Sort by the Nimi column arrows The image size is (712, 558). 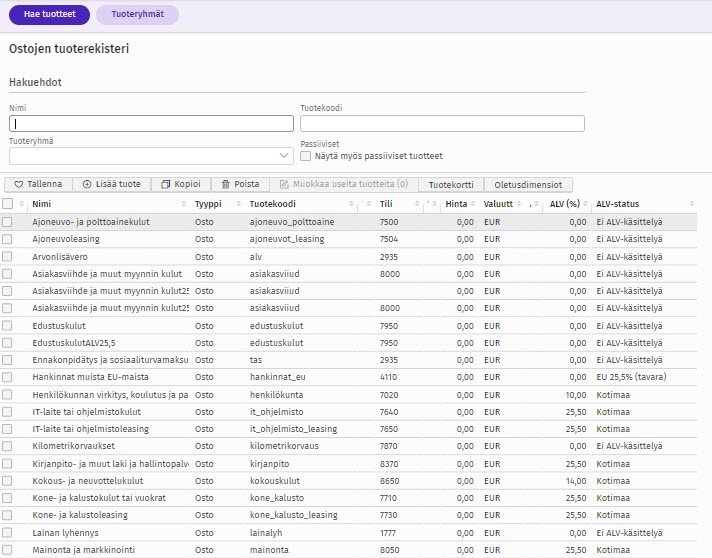[184, 204]
